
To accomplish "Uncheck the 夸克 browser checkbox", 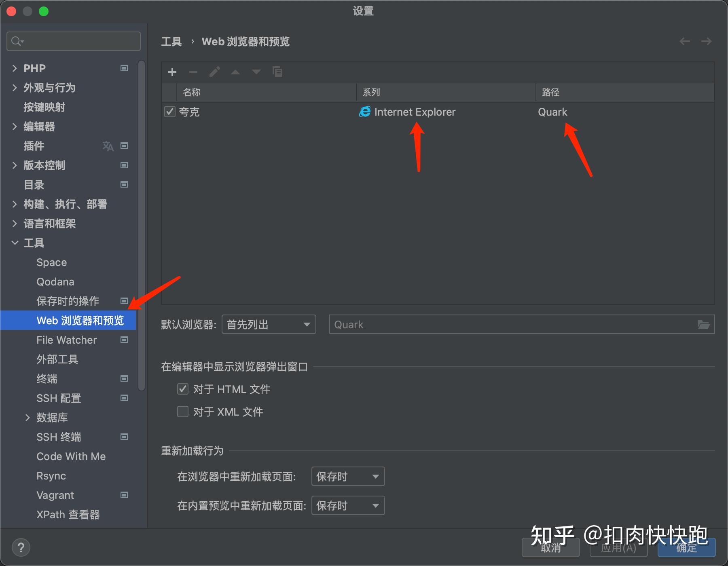I will click(170, 112).
